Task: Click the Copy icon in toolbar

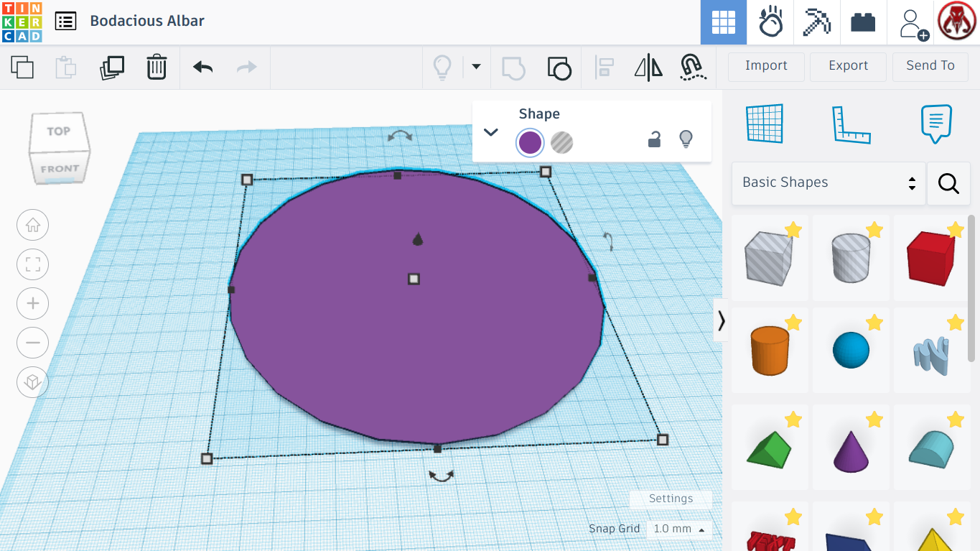Action: point(22,68)
